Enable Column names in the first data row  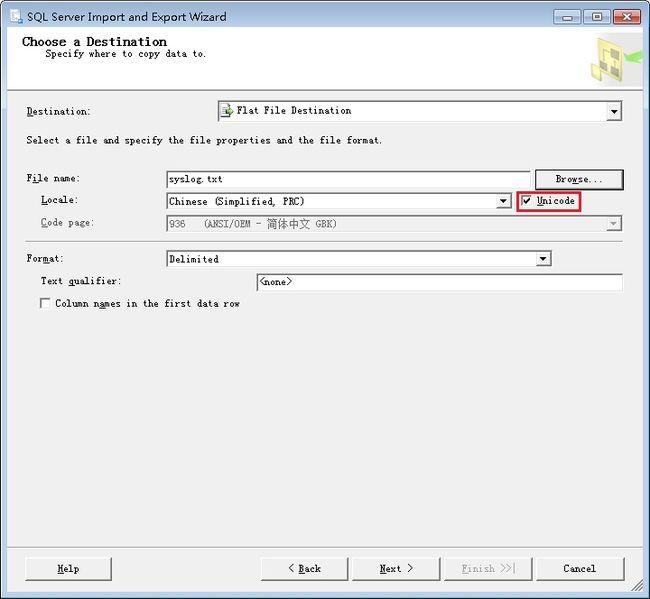pos(45,303)
